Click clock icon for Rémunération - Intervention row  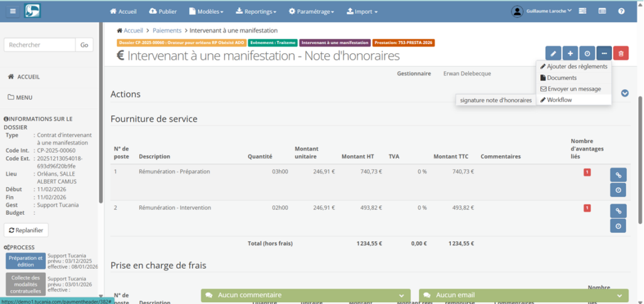tap(618, 226)
